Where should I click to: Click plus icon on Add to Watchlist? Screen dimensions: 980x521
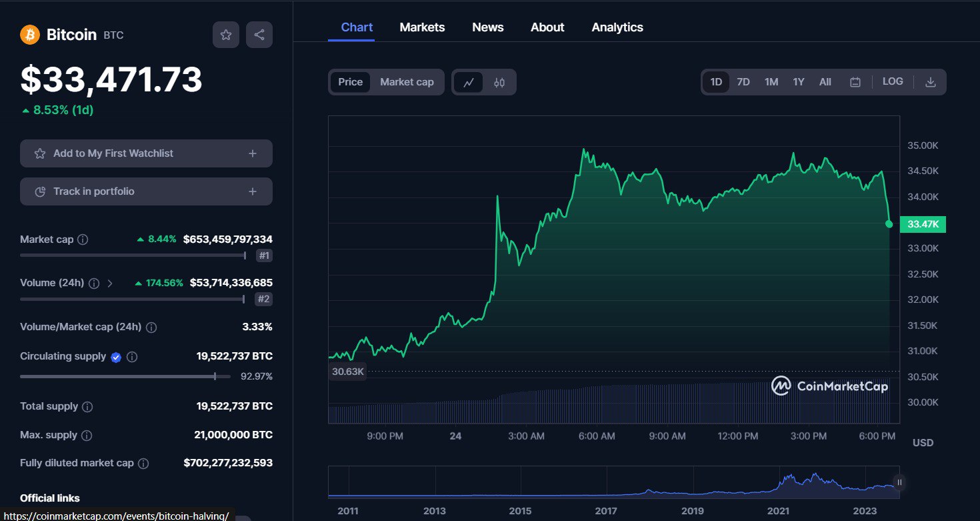click(x=253, y=153)
